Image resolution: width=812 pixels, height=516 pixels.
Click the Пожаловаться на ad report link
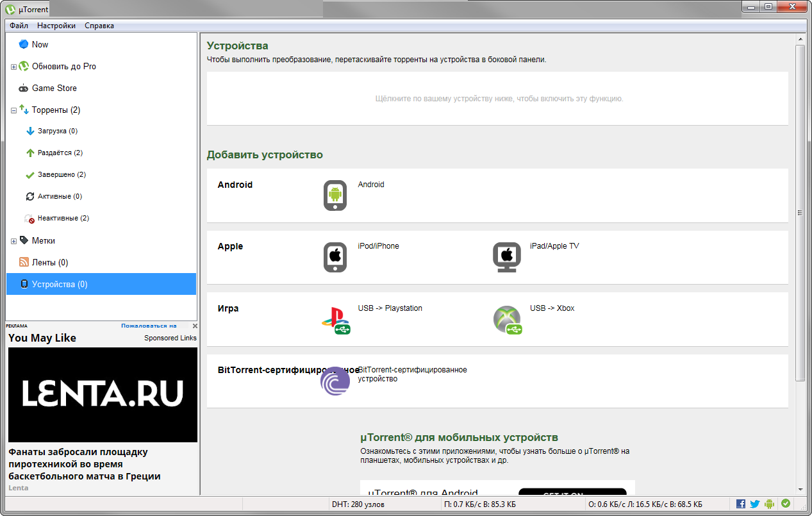click(149, 326)
